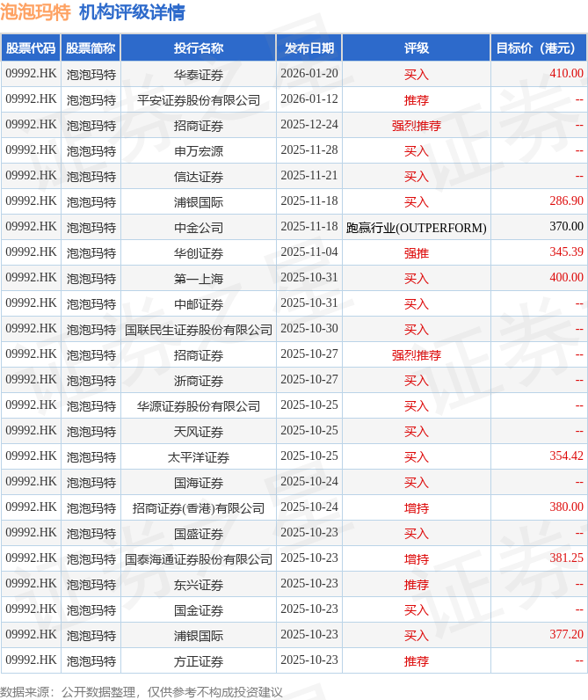Click 强烈推荐 rating dated 2025-10-27
Screen dimensions: 588x700
[417, 354]
